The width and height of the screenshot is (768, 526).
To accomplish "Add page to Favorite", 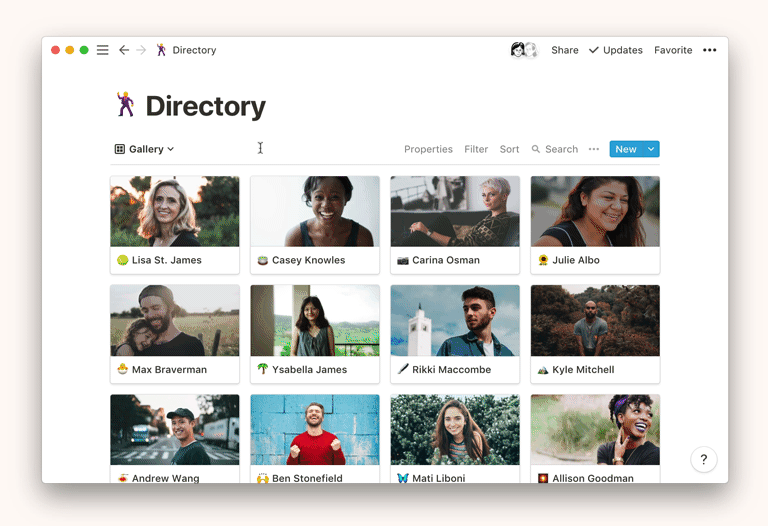I will tap(673, 50).
